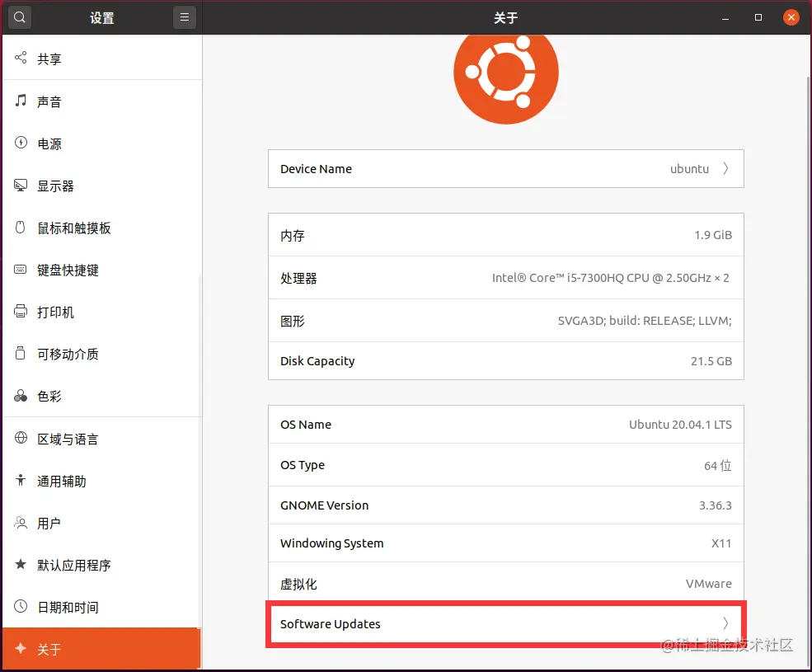Click the 图形 label

(293, 322)
